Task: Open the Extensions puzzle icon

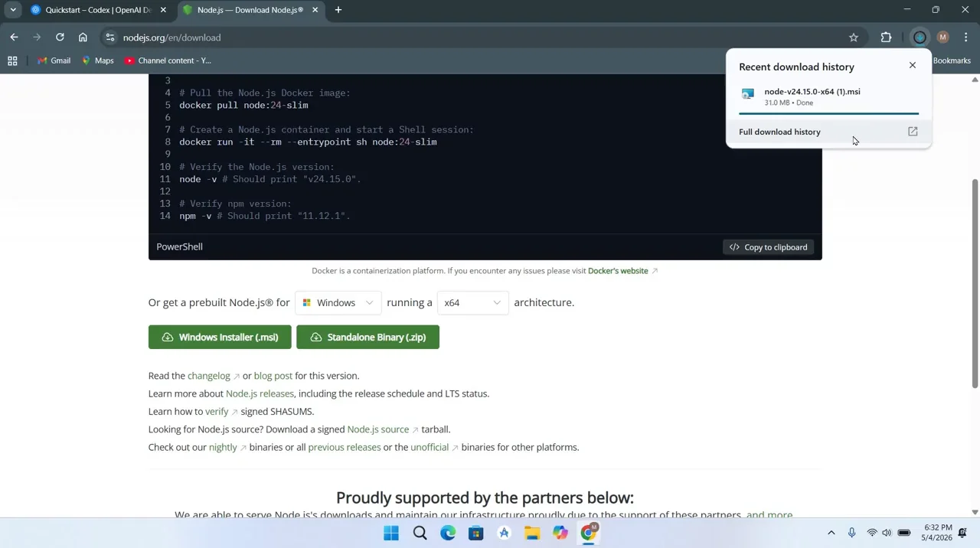Action: [x=886, y=37]
